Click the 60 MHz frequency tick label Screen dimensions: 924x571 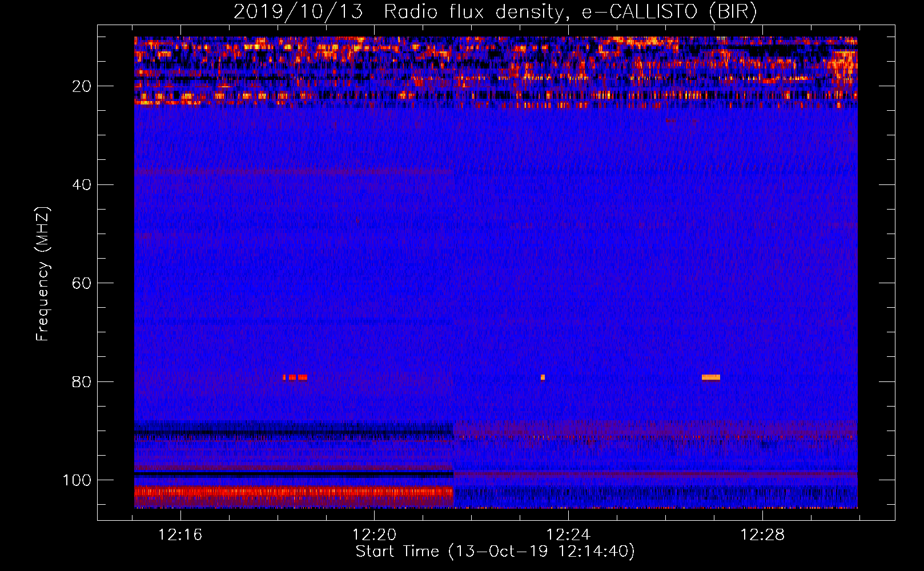click(82, 283)
